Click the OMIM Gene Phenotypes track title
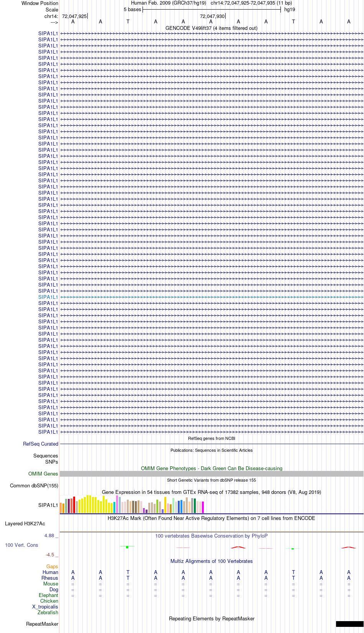 coord(212,468)
